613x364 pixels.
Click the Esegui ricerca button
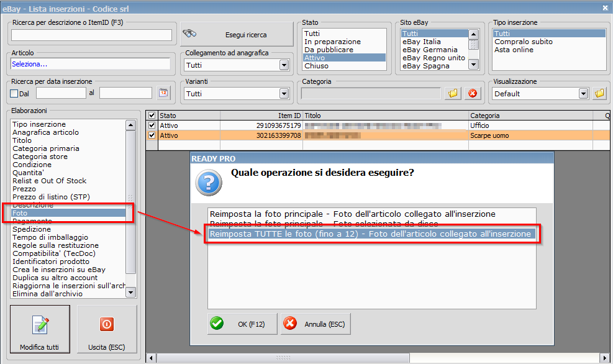pyautogui.click(x=237, y=34)
